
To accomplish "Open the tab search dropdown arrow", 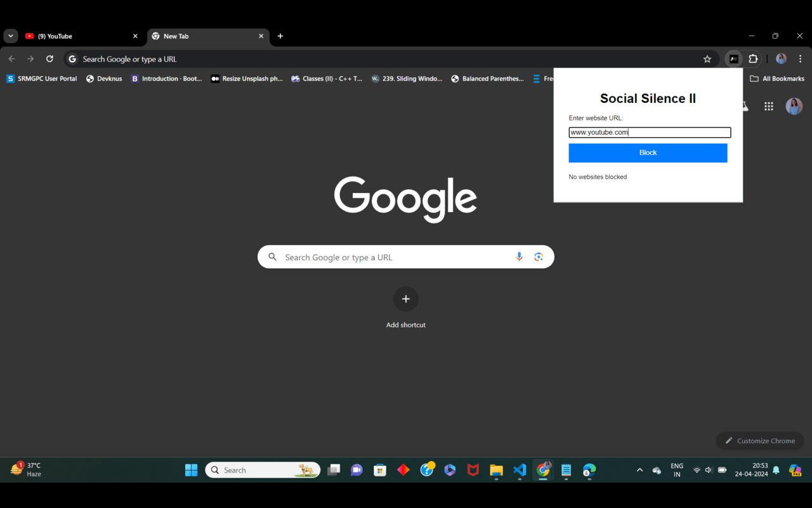I will (11, 36).
